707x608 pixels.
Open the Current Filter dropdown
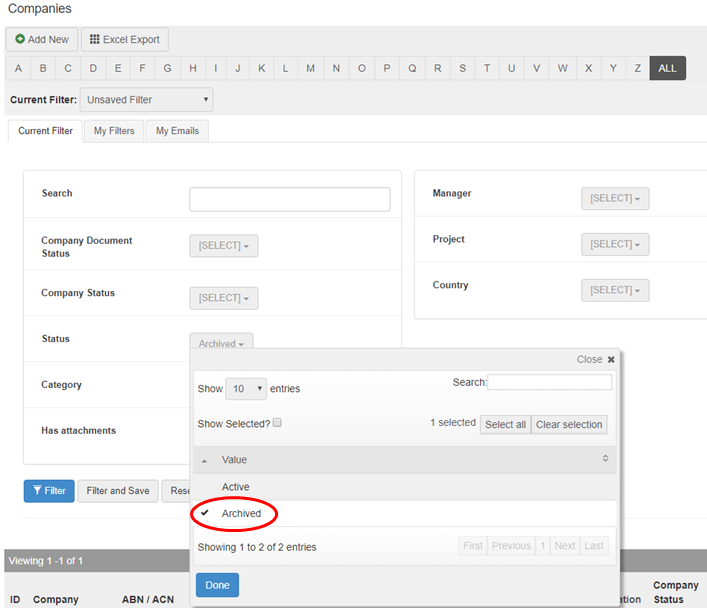(x=146, y=100)
